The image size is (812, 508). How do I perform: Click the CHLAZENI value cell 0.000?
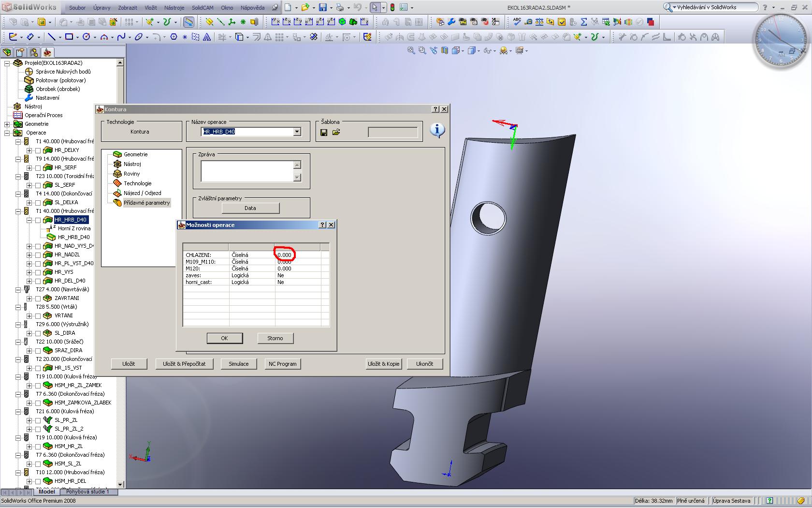click(285, 255)
